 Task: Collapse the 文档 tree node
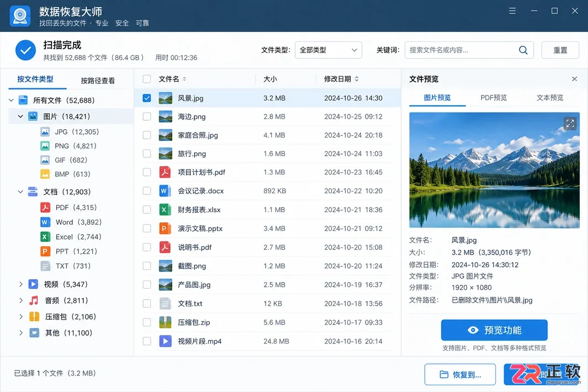tap(20, 192)
